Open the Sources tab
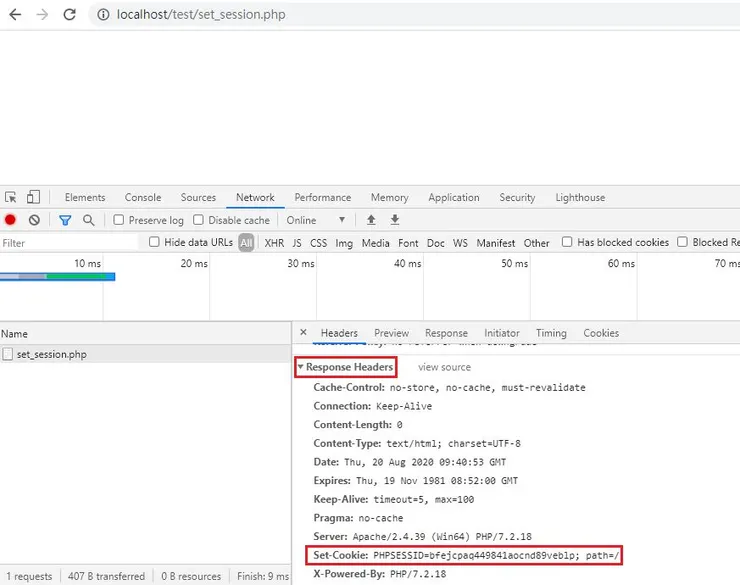This screenshot has width=740, height=585. click(x=198, y=197)
